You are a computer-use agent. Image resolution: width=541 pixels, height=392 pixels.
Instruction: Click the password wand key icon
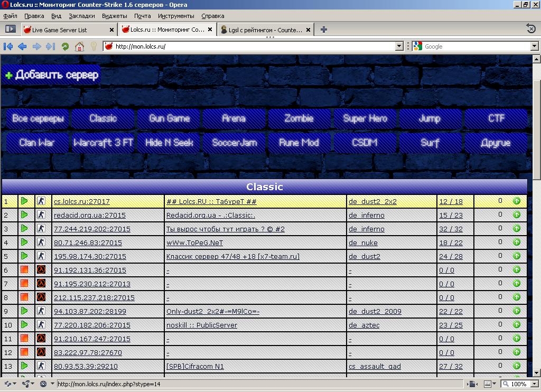tap(94, 46)
